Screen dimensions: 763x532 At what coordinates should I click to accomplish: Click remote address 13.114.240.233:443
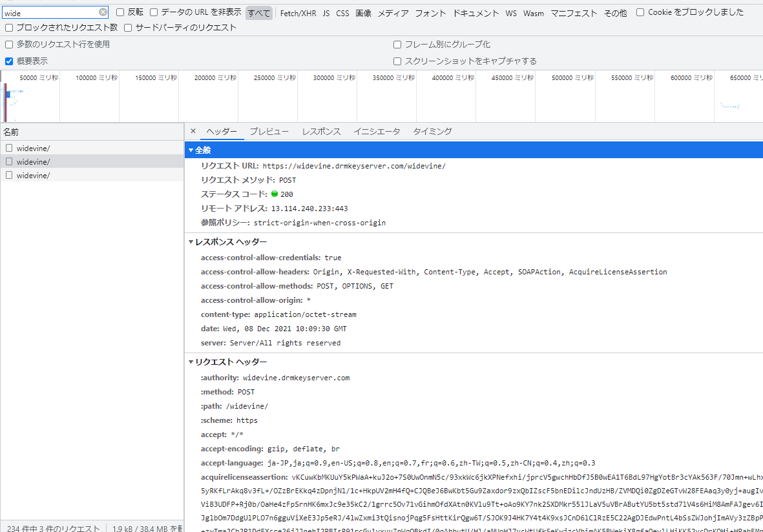[309, 208]
